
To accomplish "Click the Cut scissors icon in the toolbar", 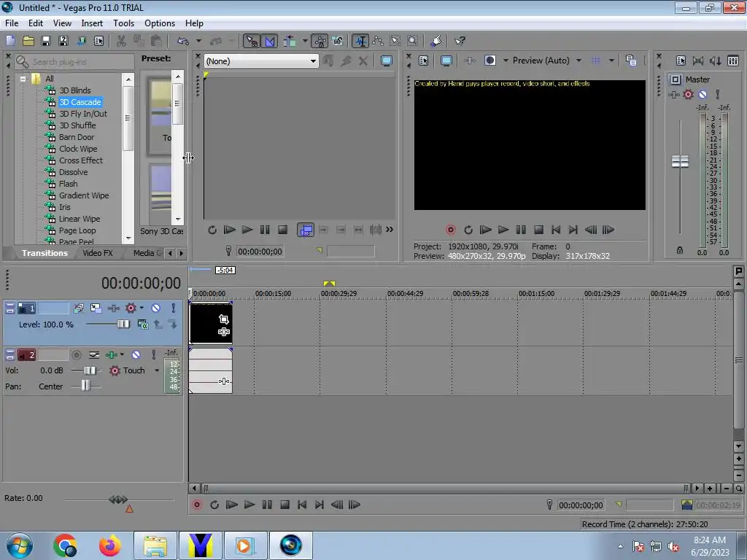I will coord(122,41).
